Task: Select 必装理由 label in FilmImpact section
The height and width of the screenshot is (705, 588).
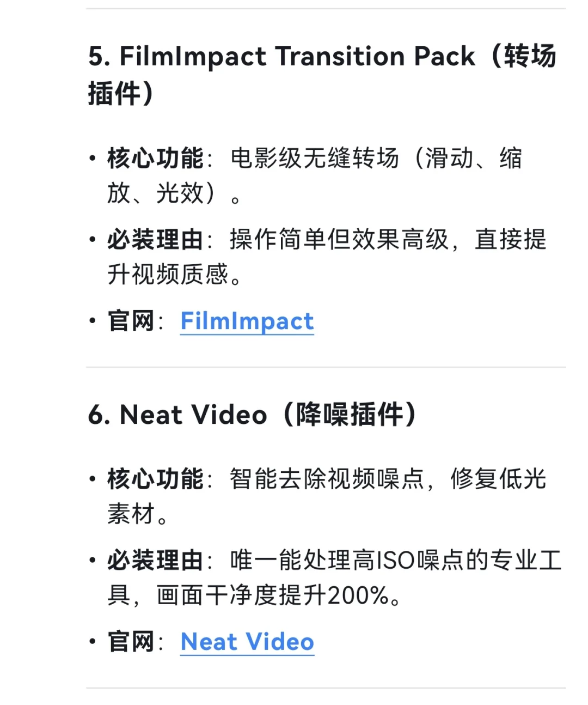Action: coord(155,239)
